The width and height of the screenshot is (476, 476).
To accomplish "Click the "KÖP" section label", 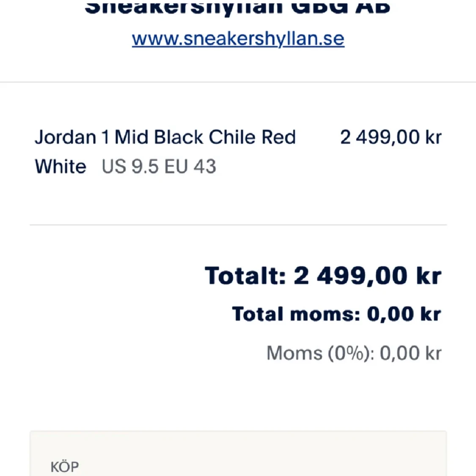I will coord(65,467).
